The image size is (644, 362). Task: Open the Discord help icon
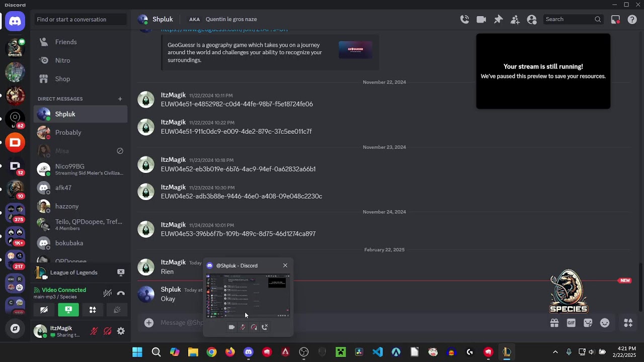[632, 19]
